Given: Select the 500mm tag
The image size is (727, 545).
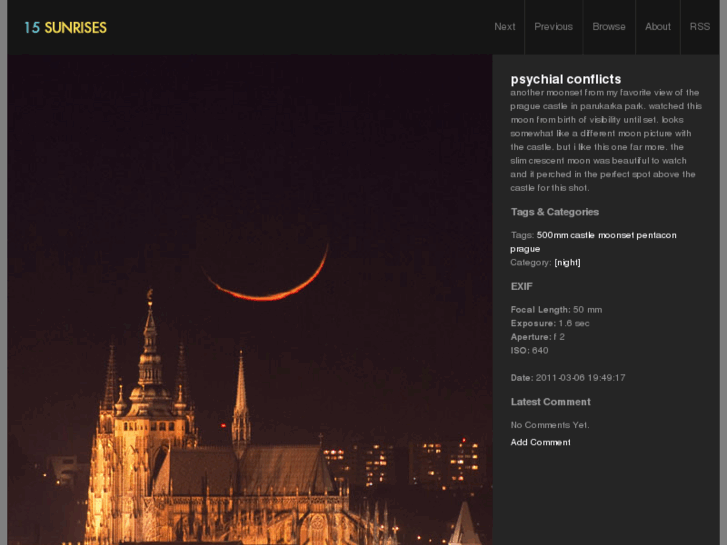Looking at the screenshot, I should tap(552, 235).
